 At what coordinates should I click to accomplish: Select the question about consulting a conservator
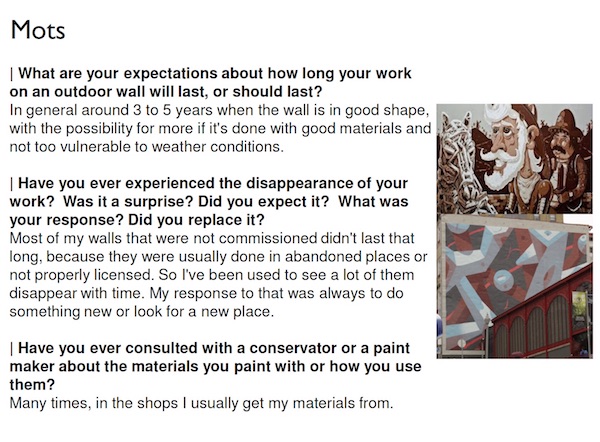tap(215, 366)
